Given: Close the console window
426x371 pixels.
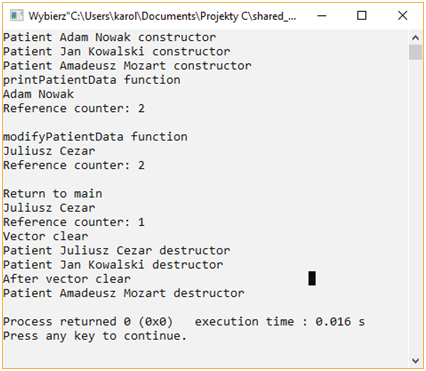Looking at the screenshot, I should [x=402, y=16].
